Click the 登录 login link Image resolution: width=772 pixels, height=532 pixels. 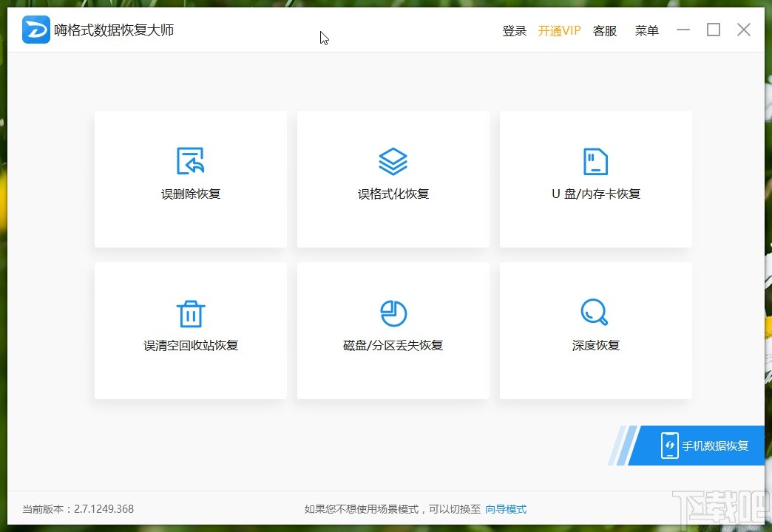pyautogui.click(x=514, y=30)
